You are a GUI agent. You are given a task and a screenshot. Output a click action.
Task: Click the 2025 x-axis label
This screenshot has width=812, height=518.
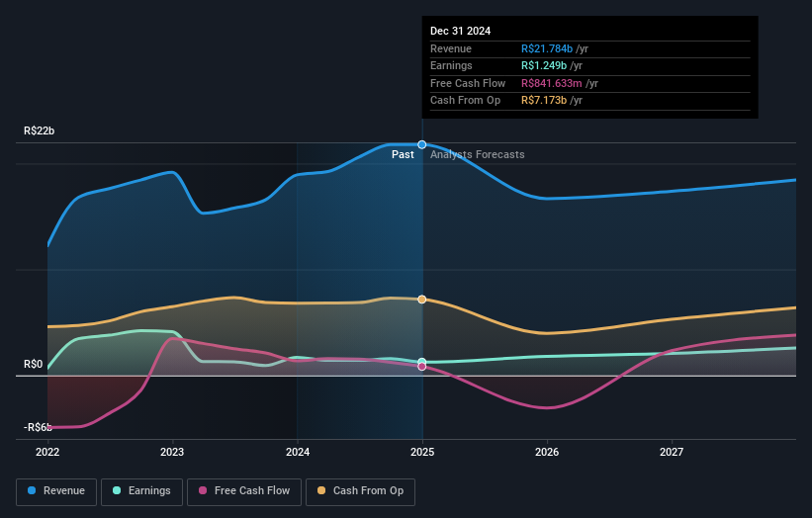tap(422, 453)
